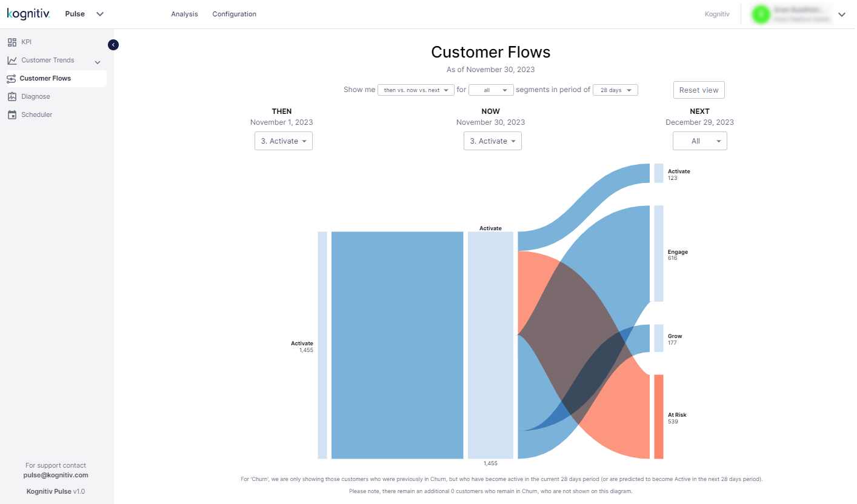Open the 'all' segments dropdown
Screen dimensions: 857x504
[x=491, y=90]
